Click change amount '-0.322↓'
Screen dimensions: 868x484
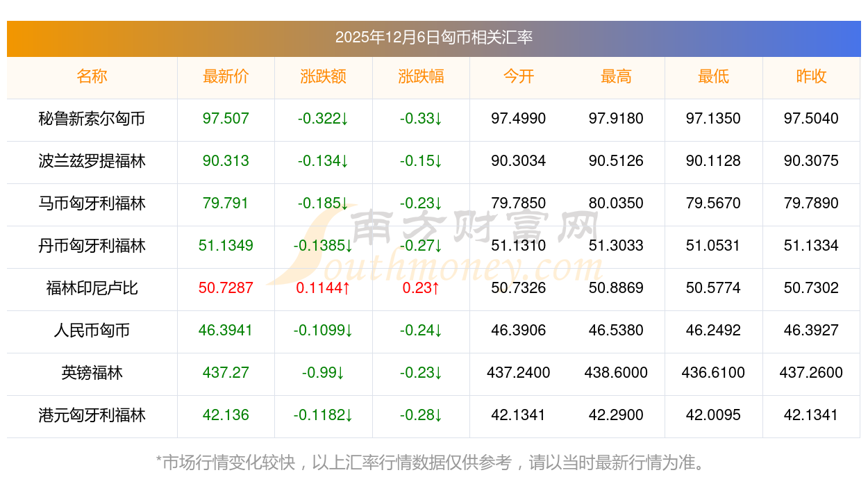tap(324, 119)
